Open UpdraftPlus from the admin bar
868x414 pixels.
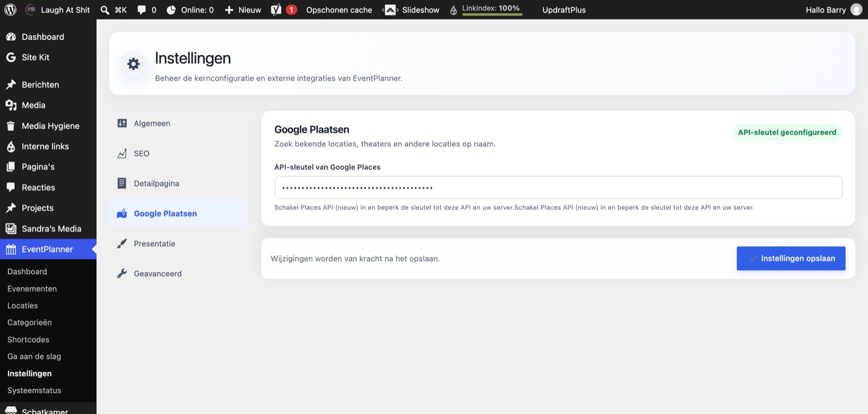(564, 10)
